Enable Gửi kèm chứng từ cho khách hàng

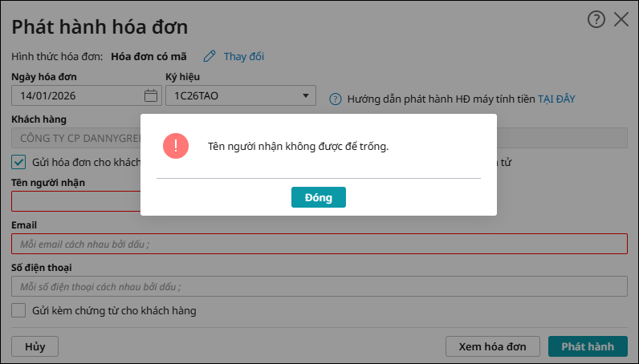tap(18, 310)
